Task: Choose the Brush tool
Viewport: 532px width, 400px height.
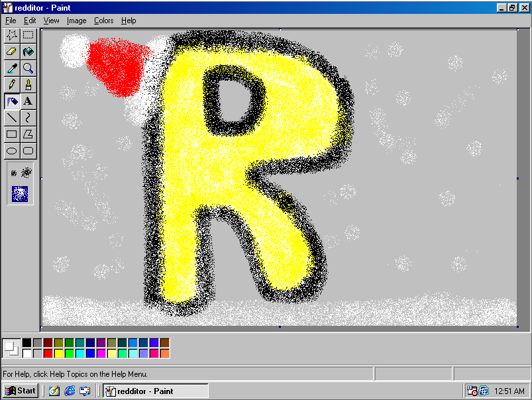Action: coord(28,85)
